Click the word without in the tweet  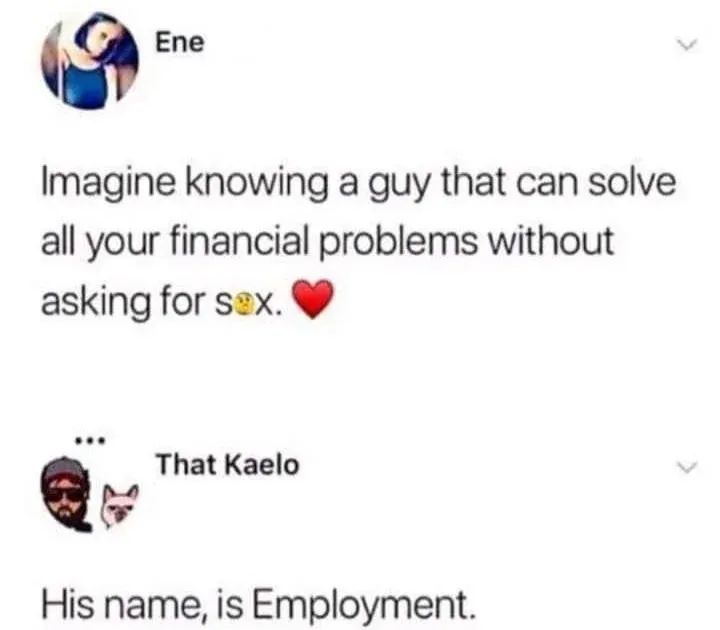(550, 241)
